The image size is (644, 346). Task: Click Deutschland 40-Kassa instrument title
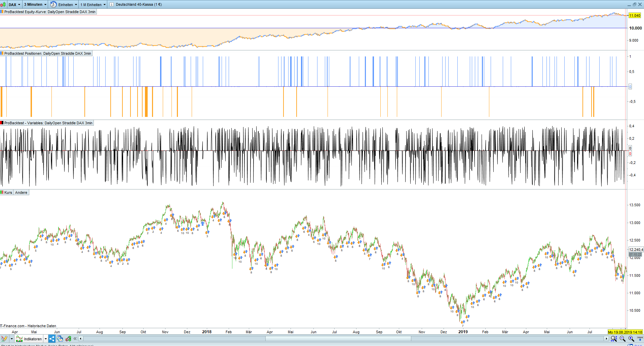click(x=139, y=5)
